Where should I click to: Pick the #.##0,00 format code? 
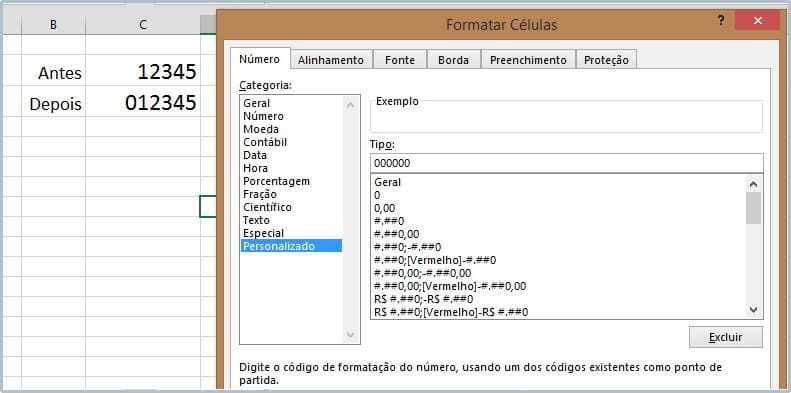pos(397,234)
